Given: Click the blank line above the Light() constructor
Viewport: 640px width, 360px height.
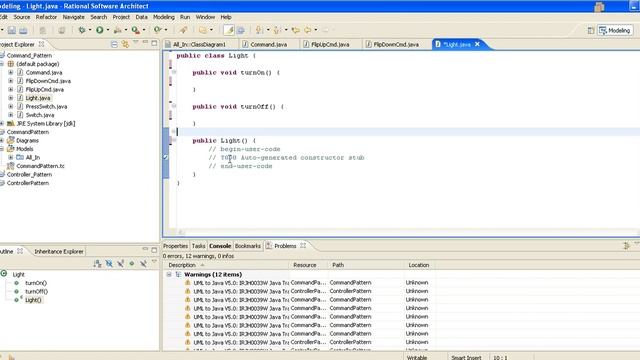Looking at the screenshot, I should 408,132.
